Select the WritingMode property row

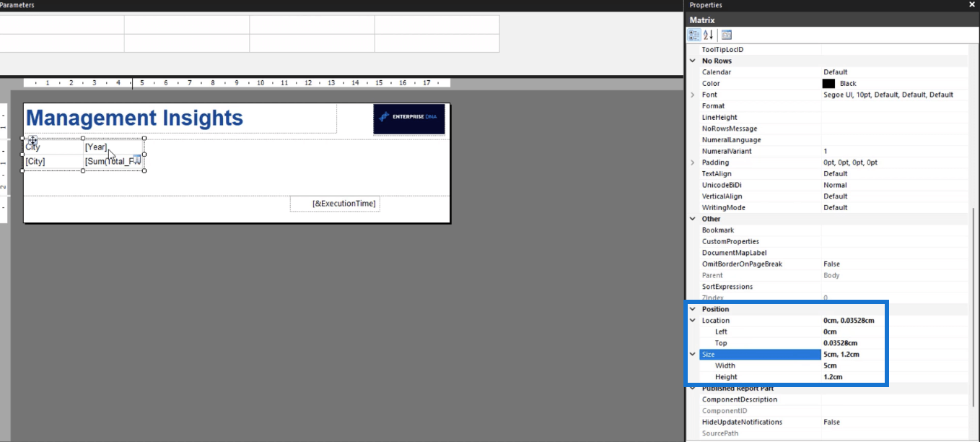[827, 207]
